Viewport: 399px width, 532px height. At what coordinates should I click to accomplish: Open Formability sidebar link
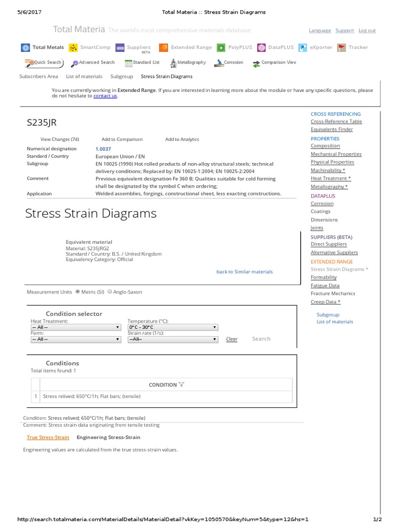[x=324, y=277]
